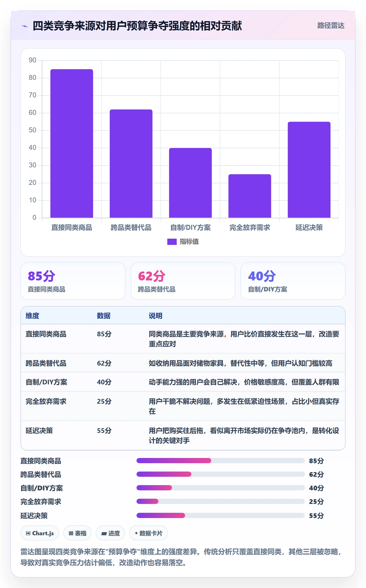Click the 完全放弃需求 x-axis label
This screenshot has width=366, height=588.
250,227
